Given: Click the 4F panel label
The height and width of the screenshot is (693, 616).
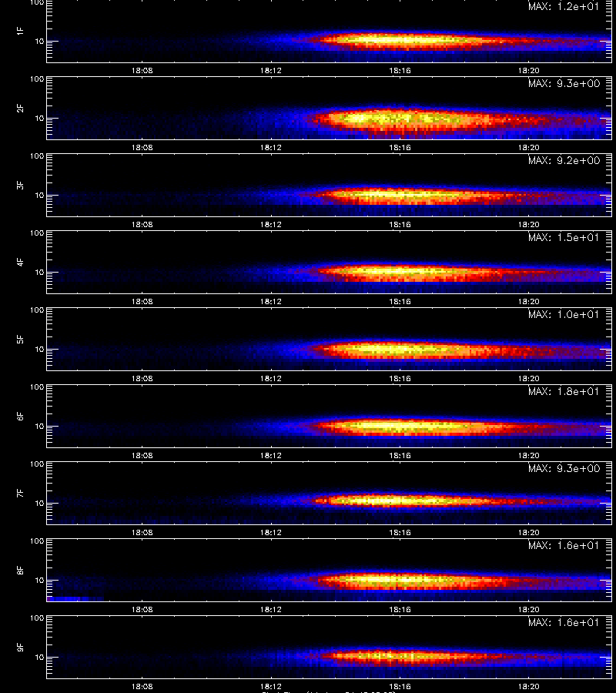Looking at the screenshot, I should [20, 262].
